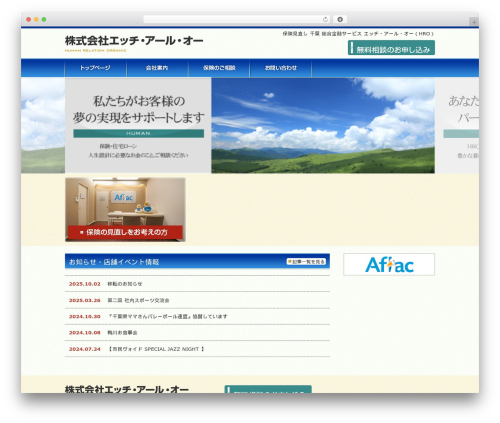Open the トップページ menu item

[x=95, y=68]
